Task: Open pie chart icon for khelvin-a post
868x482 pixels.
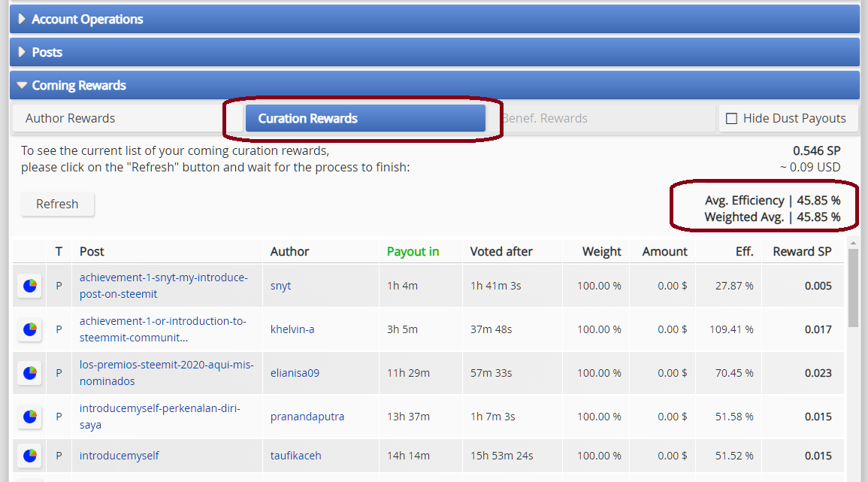Action: (x=29, y=329)
